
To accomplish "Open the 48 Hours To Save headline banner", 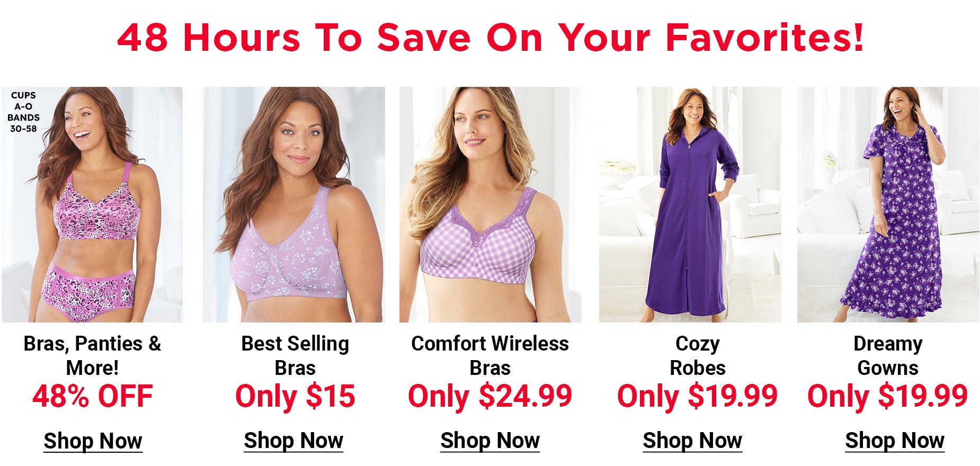I will pos(490,38).
